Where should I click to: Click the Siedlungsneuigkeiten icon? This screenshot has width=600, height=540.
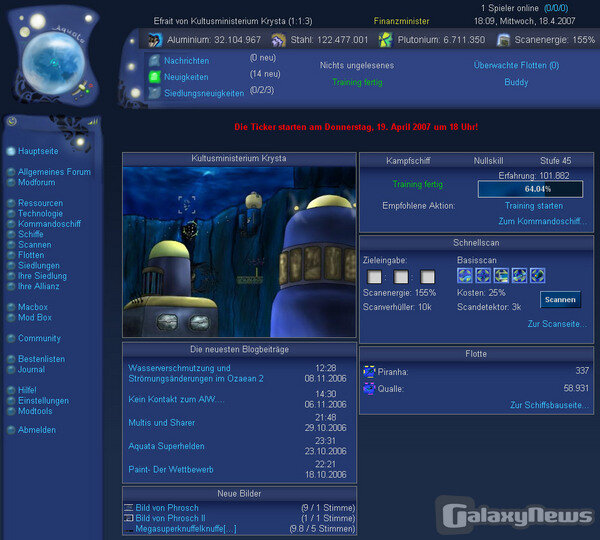point(154,93)
